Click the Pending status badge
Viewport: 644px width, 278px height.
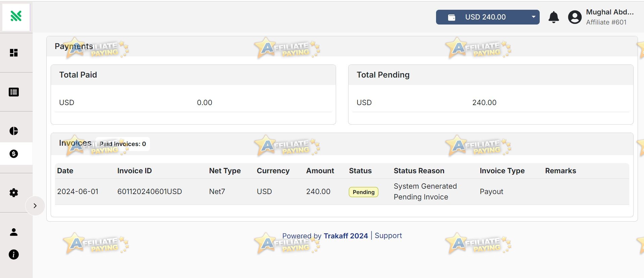point(364,192)
